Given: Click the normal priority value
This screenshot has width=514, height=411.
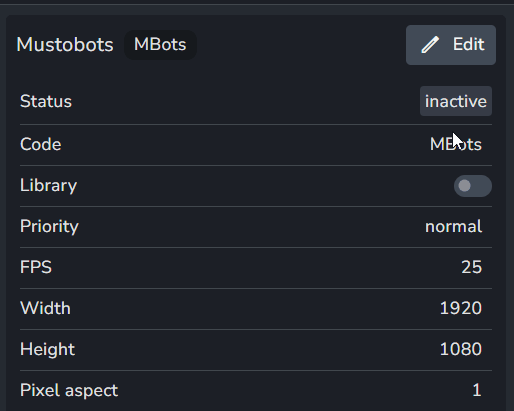Looking at the screenshot, I should 453,227.
